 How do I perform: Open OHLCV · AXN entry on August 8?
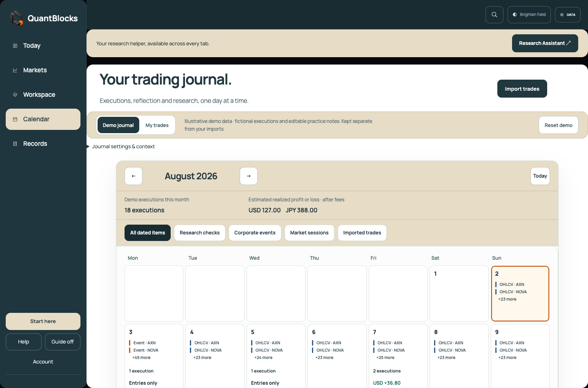point(450,343)
